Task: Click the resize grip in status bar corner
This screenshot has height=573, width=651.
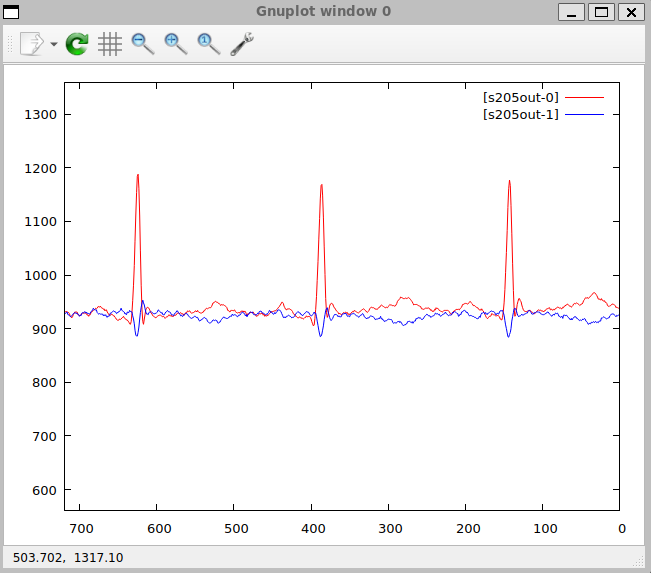Action: [638, 562]
